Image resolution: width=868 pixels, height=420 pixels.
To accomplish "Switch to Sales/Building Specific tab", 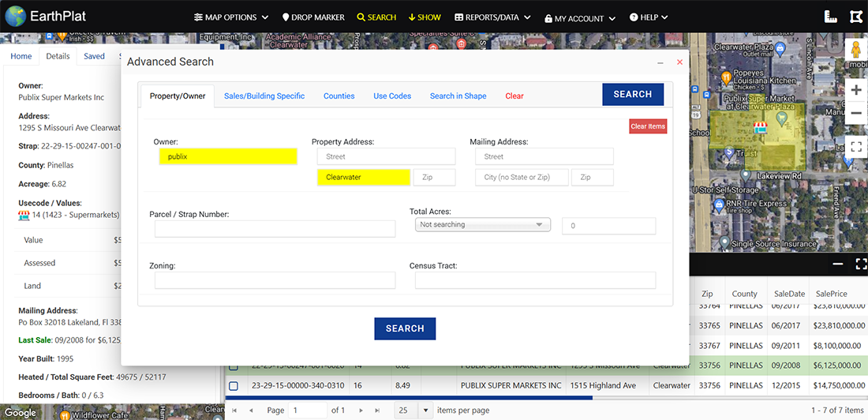I will point(264,96).
